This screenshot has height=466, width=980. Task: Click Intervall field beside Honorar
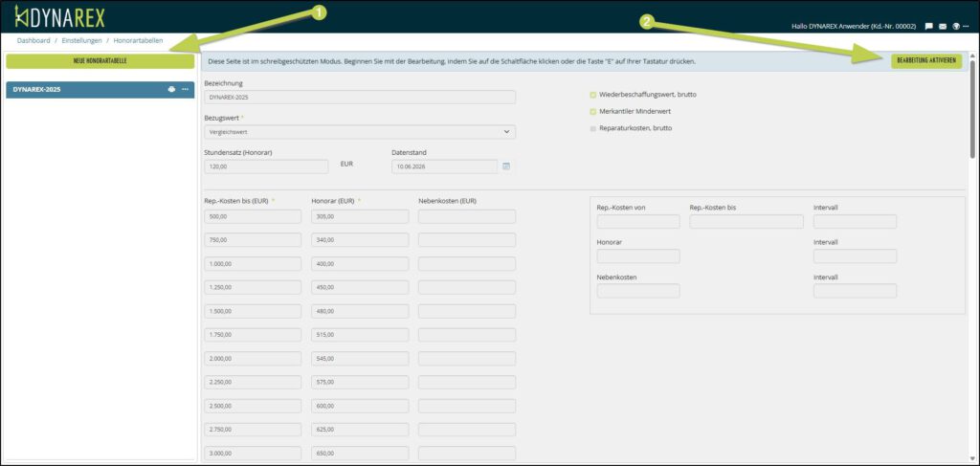(x=855, y=256)
